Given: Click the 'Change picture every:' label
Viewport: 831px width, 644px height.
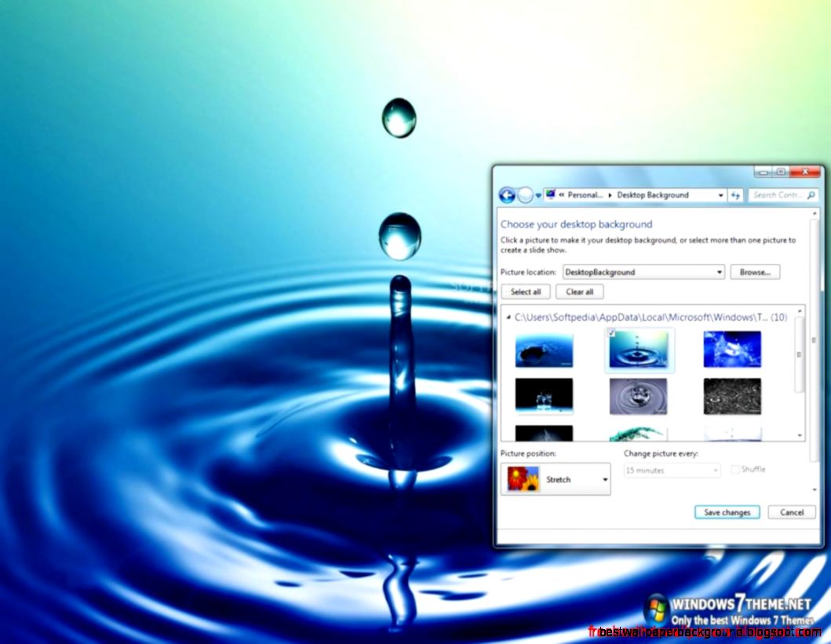Looking at the screenshot, I should [662, 454].
